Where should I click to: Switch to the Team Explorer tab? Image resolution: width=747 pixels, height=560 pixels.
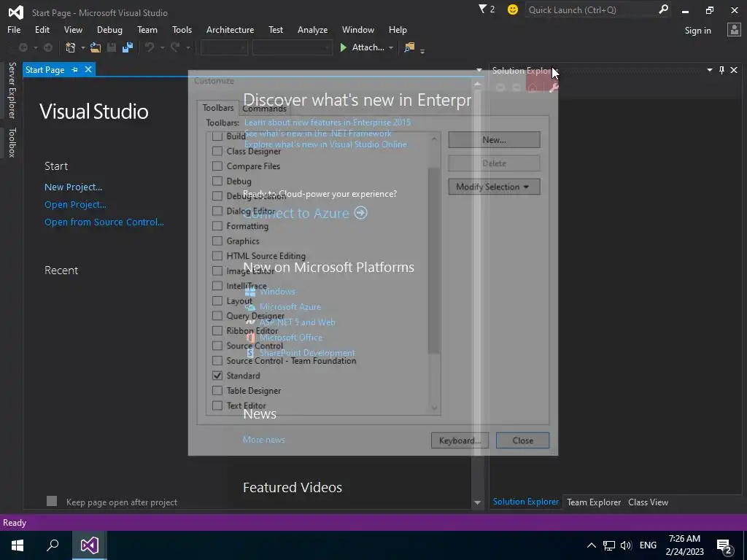[x=594, y=502]
